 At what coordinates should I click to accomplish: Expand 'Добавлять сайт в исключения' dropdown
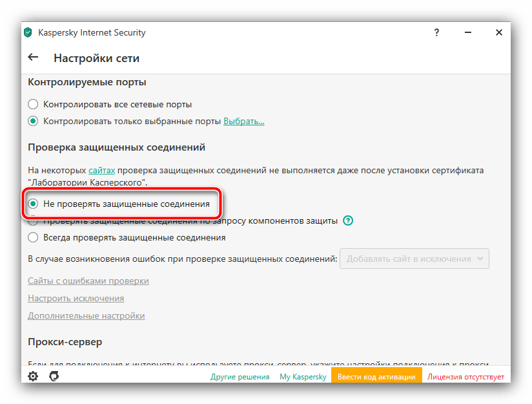click(x=414, y=259)
